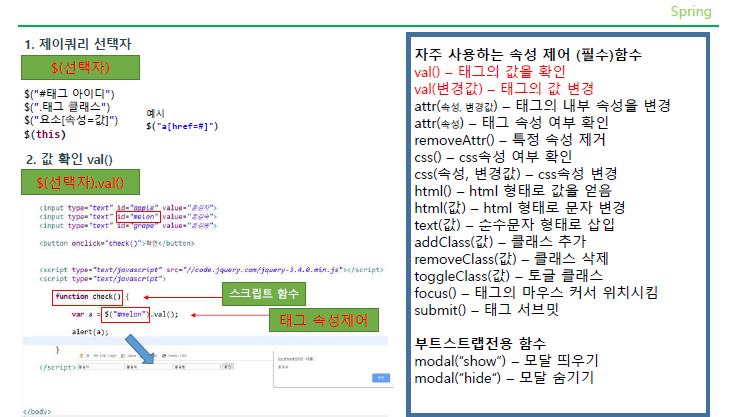
Task: Click the input line with id="grape"
Action: [x=128, y=225]
